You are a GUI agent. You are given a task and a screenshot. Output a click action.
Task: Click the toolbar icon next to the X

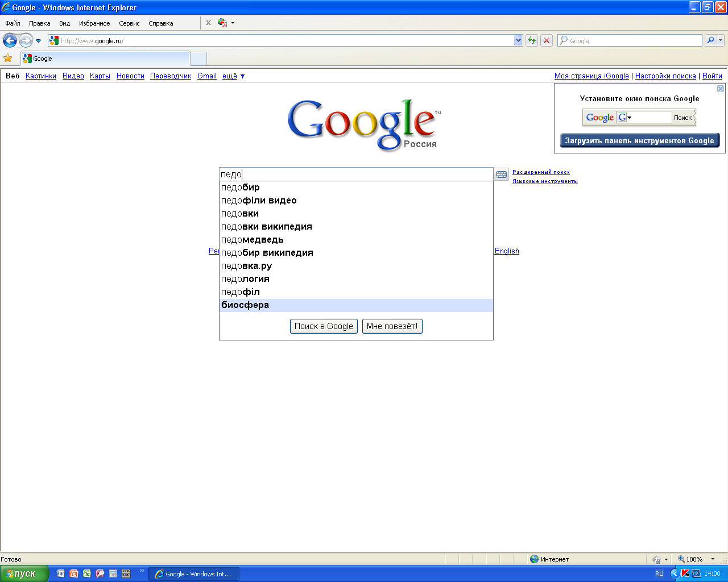coord(222,23)
